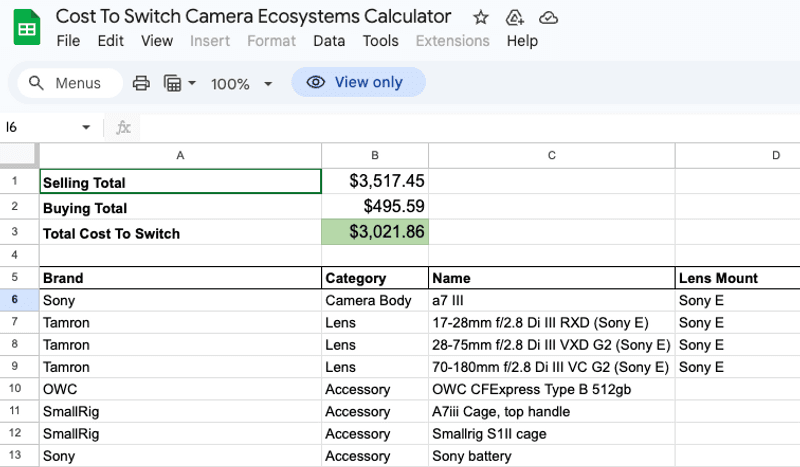
Task: Select column D header
Action: pyautogui.click(x=738, y=156)
